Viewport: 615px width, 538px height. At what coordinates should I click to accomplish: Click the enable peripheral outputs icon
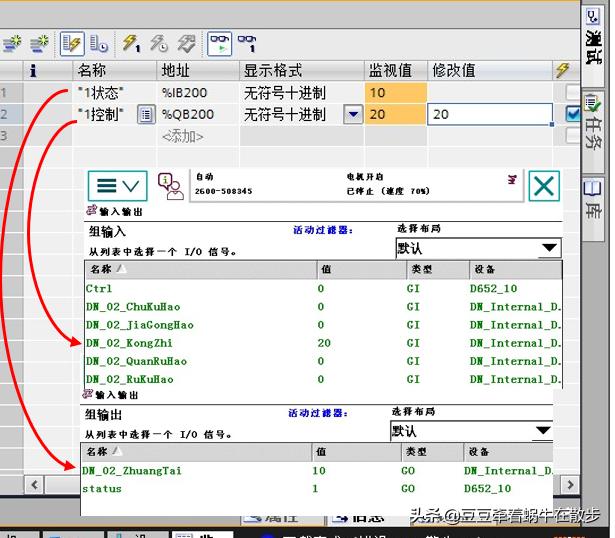159,43
